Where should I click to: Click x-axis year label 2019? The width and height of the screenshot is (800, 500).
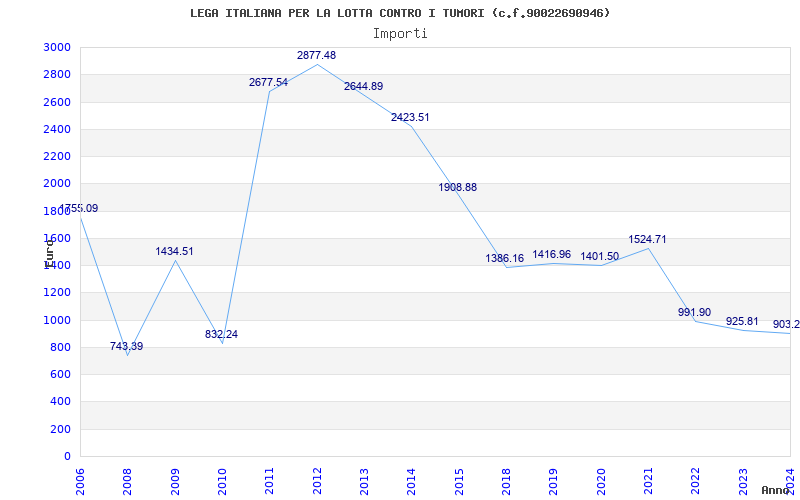point(554,481)
